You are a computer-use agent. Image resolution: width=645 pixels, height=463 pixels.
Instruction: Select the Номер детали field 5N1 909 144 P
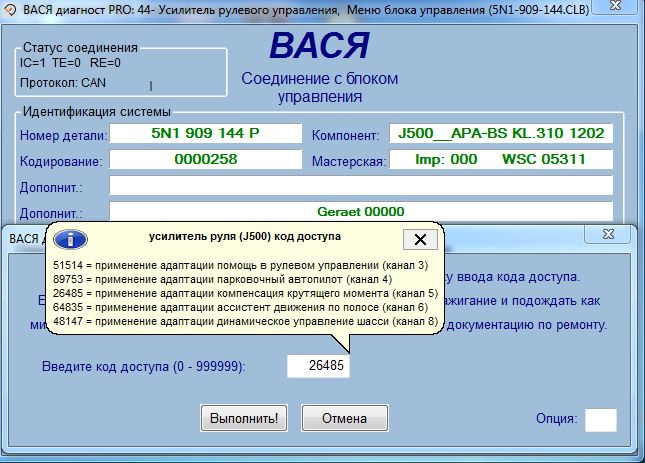(x=204, y=134)
